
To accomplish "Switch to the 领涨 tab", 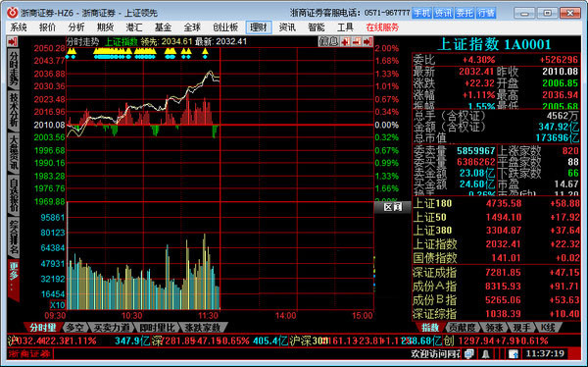I will [494, 328].
